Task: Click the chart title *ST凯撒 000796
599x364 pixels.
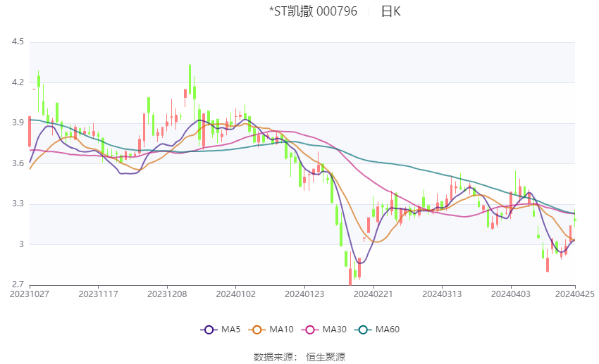Action: 313,11
